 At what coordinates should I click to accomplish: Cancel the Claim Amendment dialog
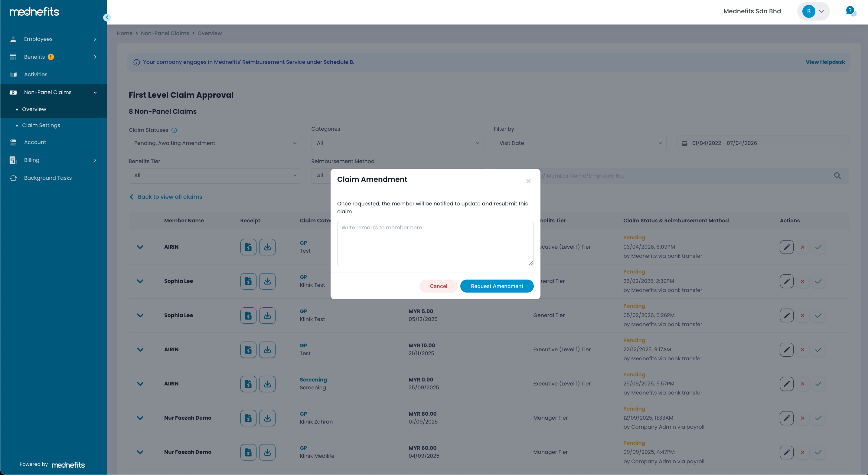tap(438, 286)
